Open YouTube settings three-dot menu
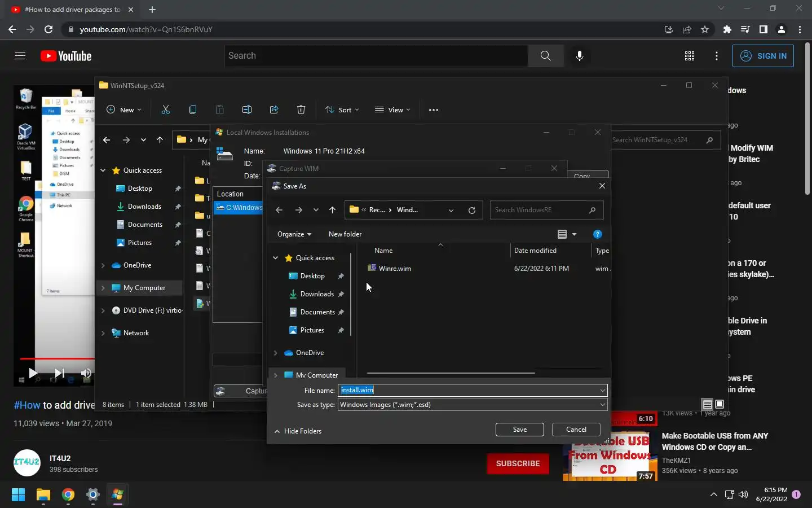The width and height of the screenshot is (812, 508). click(x=717, y=56)
